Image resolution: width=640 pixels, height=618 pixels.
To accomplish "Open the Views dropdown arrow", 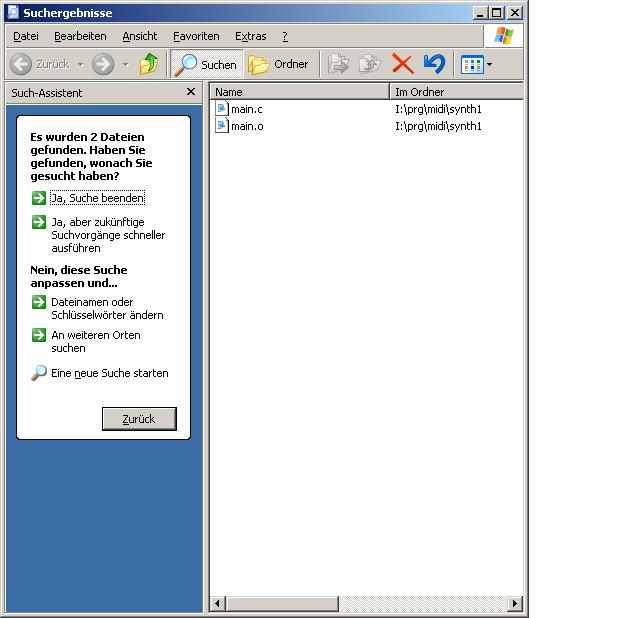I will (x=489, y=64).
